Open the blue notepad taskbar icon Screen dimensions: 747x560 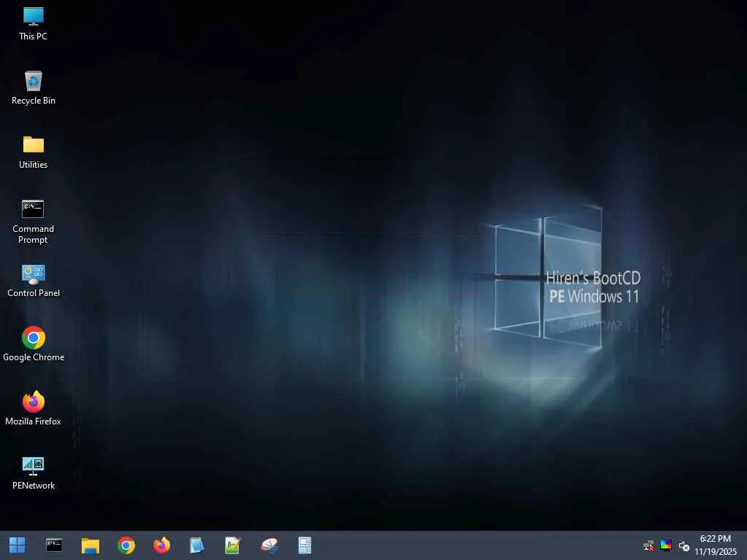(197, 545)
